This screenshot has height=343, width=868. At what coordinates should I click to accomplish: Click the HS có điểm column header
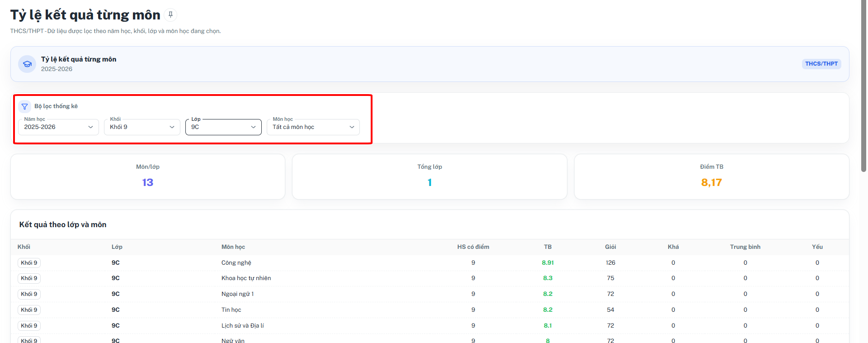tap(473, 247)
